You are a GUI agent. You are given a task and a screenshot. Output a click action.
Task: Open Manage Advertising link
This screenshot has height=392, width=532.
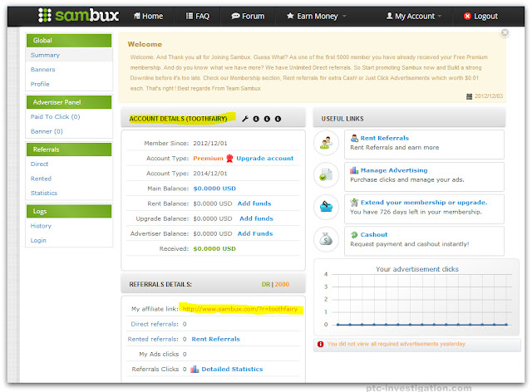394,170
